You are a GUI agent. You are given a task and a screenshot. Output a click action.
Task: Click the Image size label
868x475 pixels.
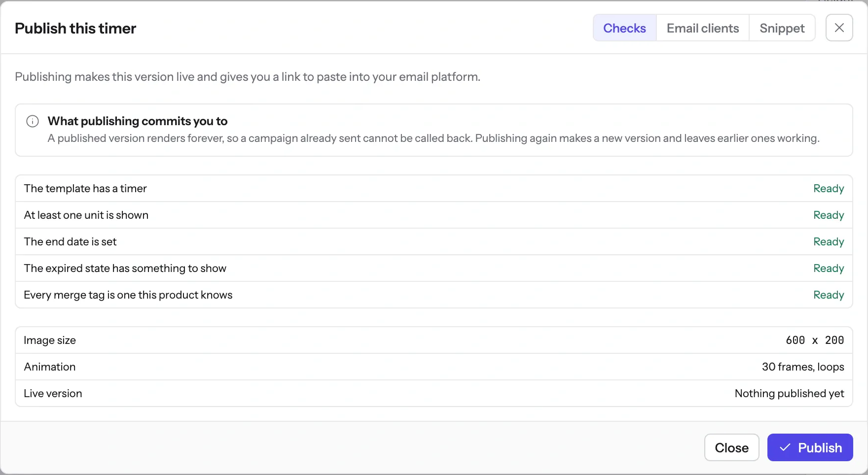click(x=50, y=340)
